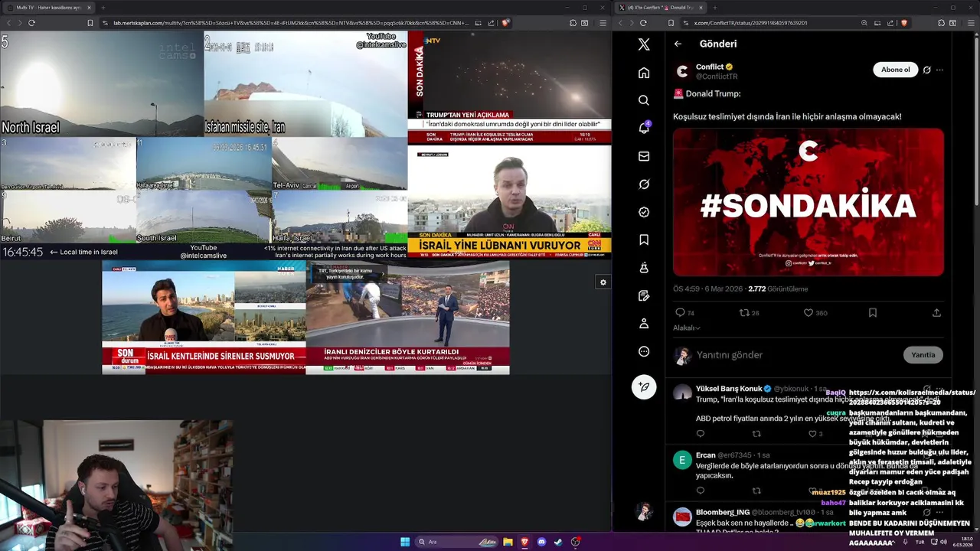The height and width of the screenshot is (551, 980).
Task: Click the Windows taskbar search box
Action: tap(457, 542)
